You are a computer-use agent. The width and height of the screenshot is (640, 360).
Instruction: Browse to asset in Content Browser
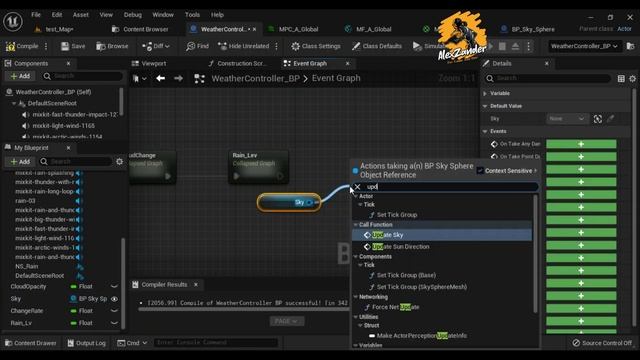pos(112,46)
